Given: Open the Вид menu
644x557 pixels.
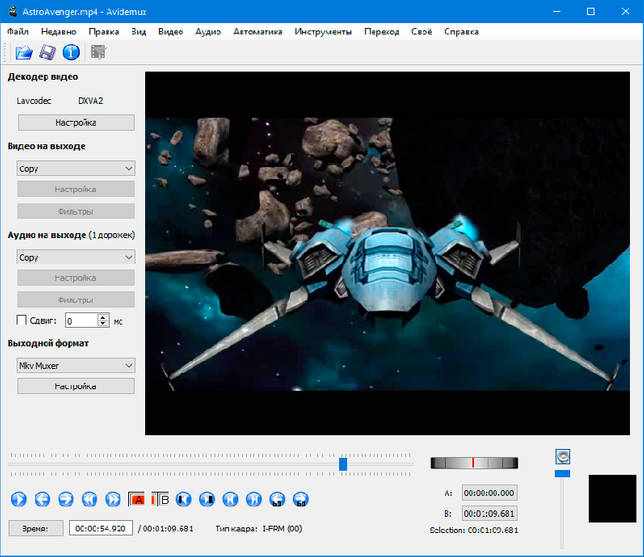Looking at the screenshot, I should 138,32.
